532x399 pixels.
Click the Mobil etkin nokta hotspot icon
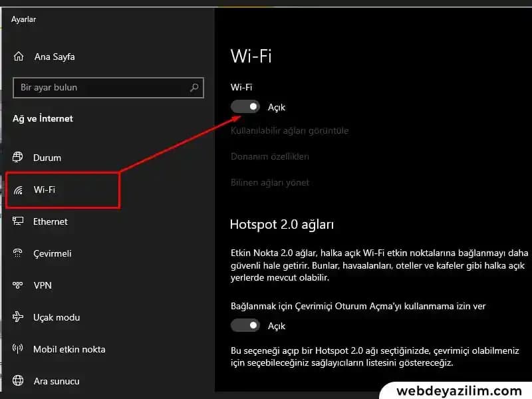[19, 349]
